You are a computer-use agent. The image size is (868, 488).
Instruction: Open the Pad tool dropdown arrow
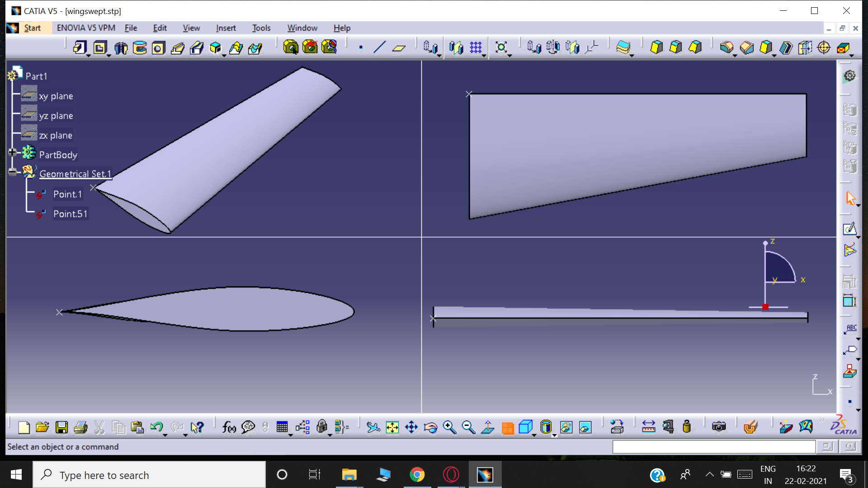pos(89,55)
